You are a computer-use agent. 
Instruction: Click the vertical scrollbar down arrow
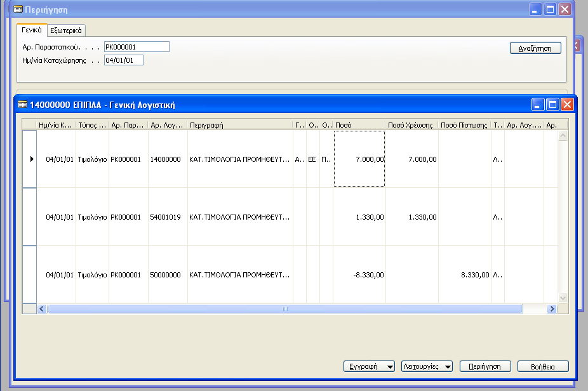pos(563,298)
